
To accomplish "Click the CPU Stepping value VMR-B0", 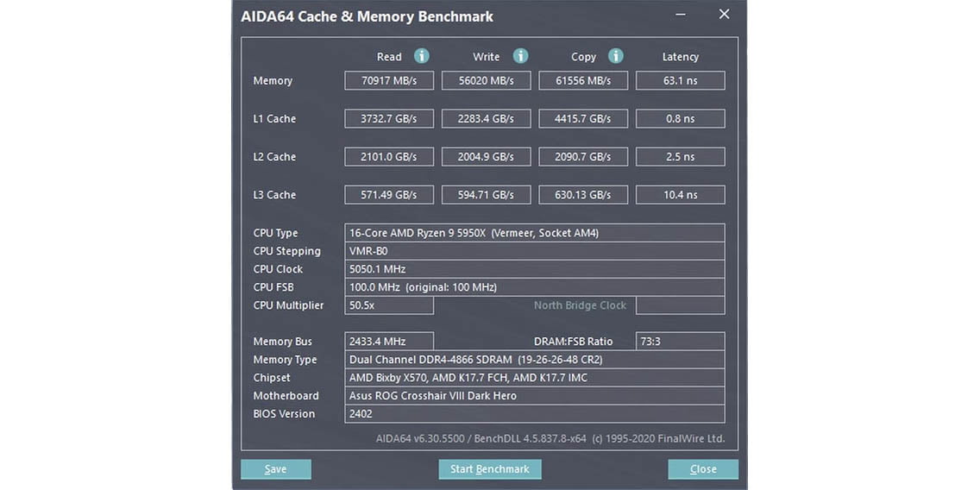I will pos(534,251).
